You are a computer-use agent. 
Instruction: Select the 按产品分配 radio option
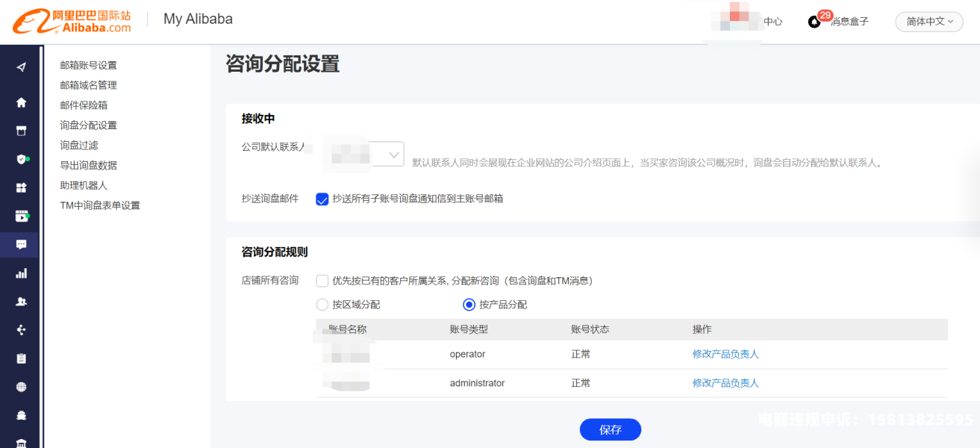469,305
